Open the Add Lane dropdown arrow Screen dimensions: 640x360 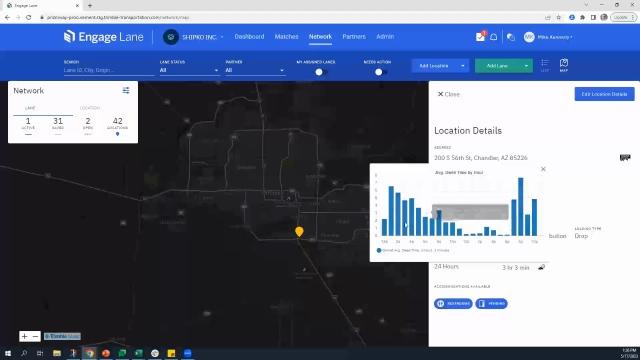coord(526,66)
